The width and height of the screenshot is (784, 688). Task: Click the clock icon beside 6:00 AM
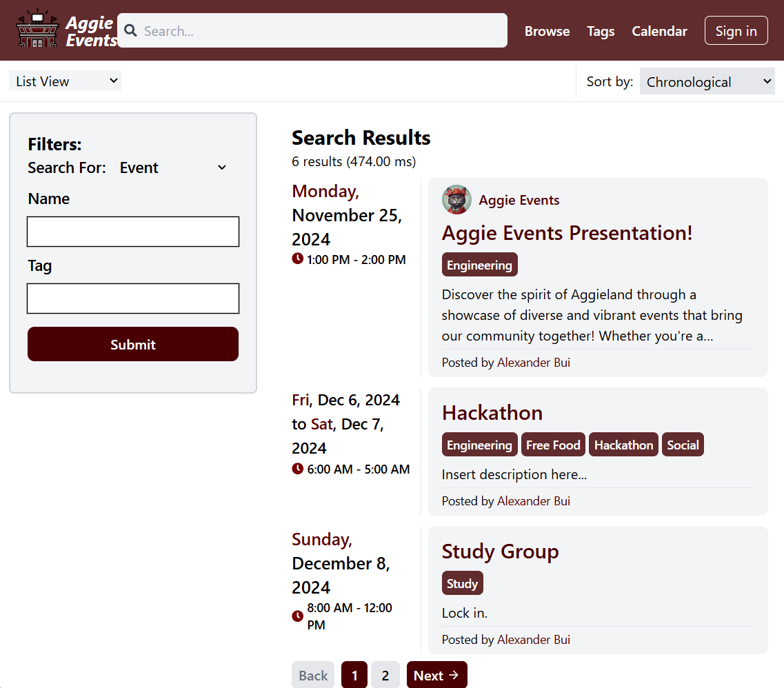[298, 469]
